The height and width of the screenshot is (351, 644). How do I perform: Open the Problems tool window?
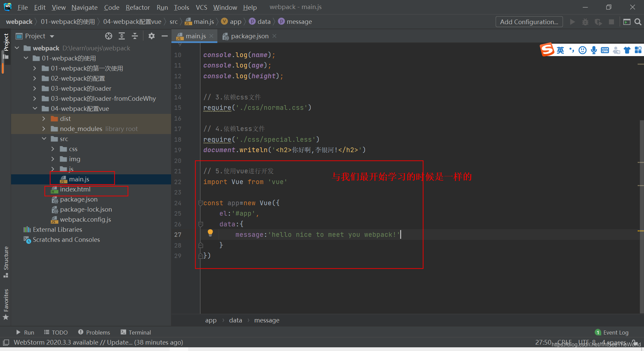[x=94, y=332]
